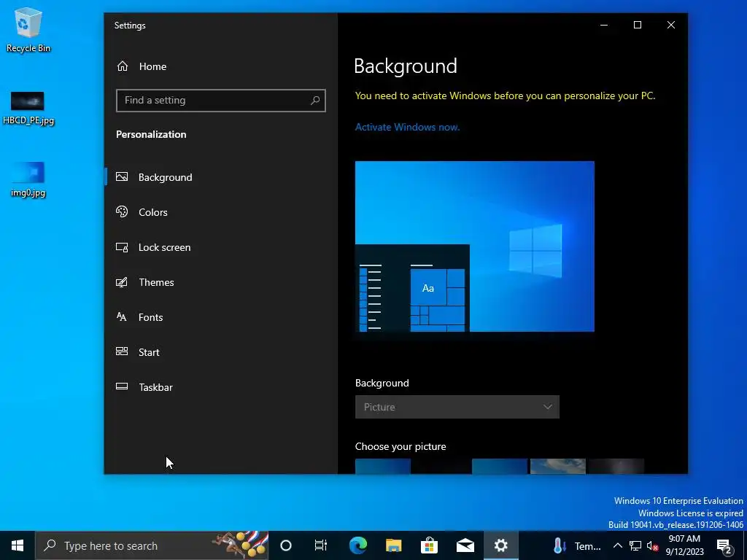Screen dimensions: 747x560
Task: Show hidden system tray icons
Action: point(617,545)
